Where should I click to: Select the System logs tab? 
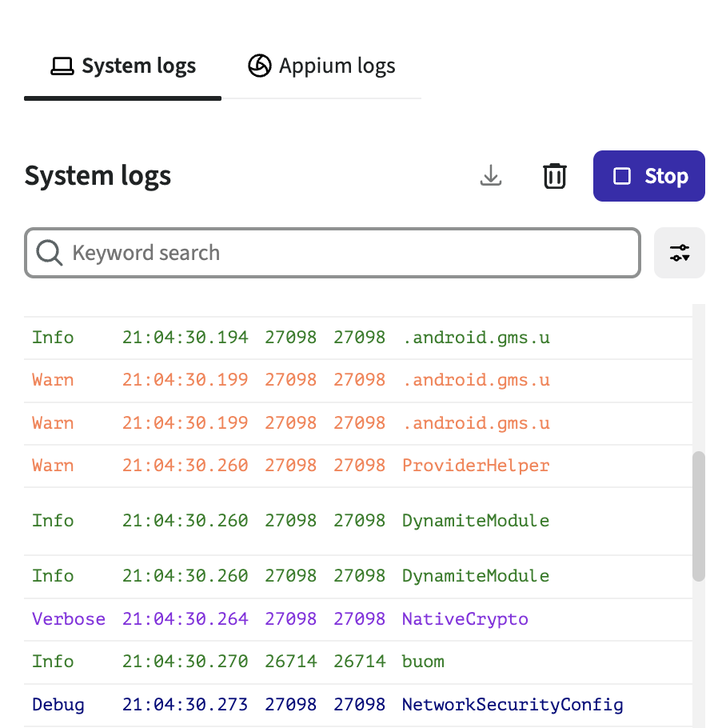(123, 66)
